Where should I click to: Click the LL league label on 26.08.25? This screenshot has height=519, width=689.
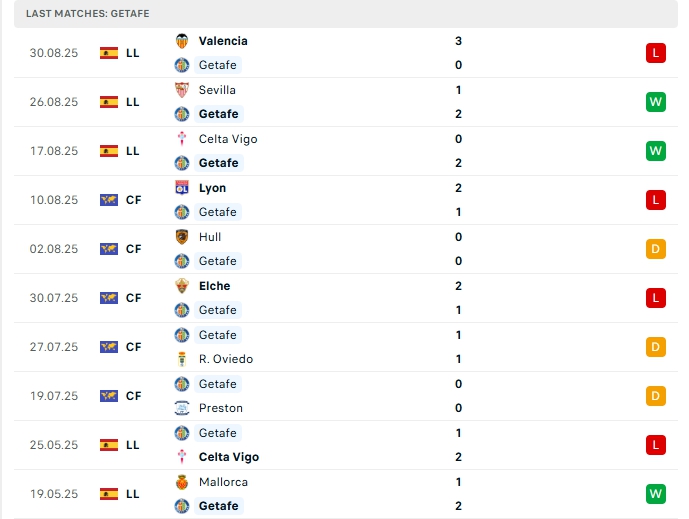133,102
